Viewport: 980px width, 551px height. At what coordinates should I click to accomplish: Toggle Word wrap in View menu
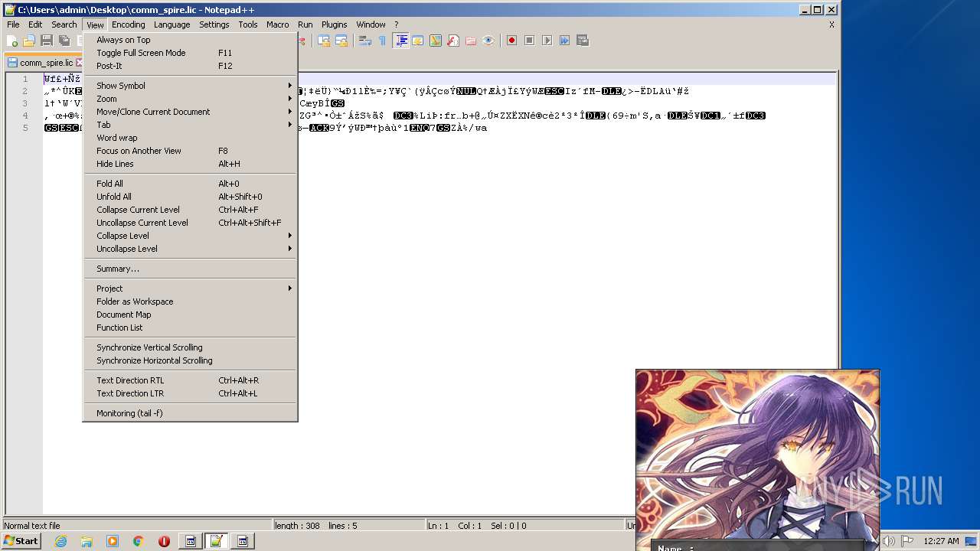pos(190,138)
